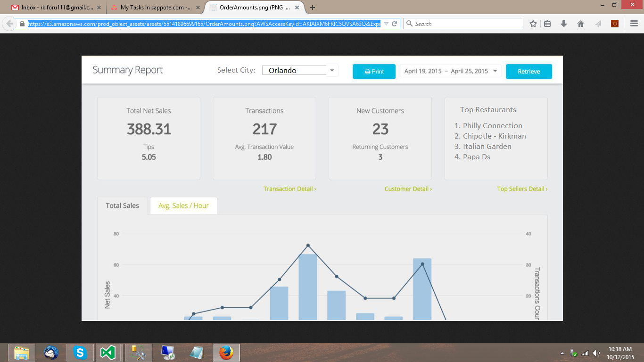Select the Avg. Sales / Hour tab
The image size is (644, 362).
[x=183, y=206]
